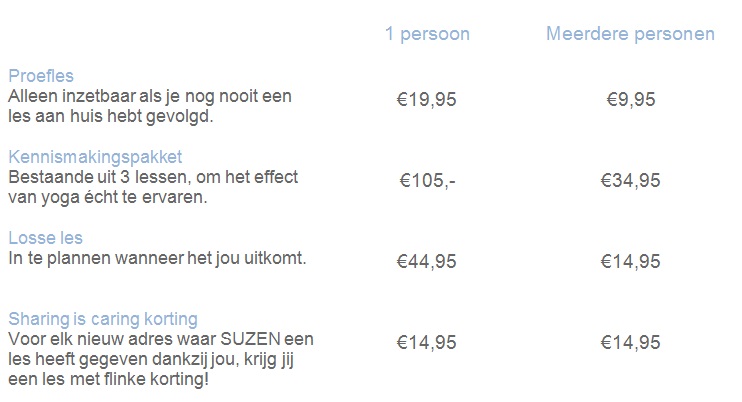Click the Proefles heading
Image resolution: width=742 pixels, height=402 pixels.
[41, 76]
